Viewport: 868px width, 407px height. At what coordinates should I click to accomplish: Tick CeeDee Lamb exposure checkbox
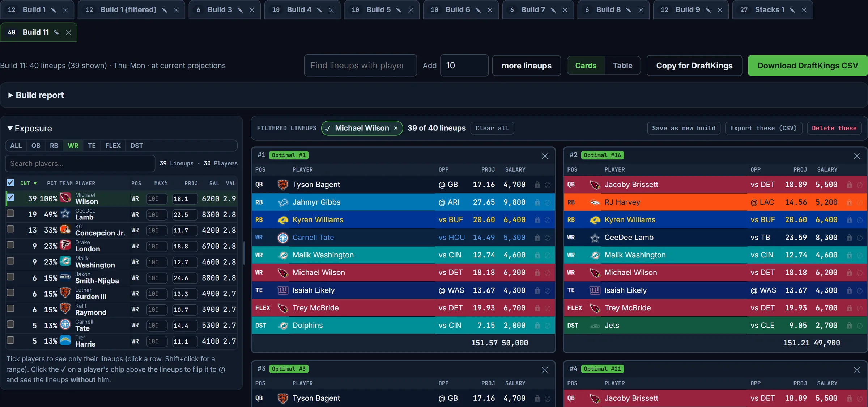point(10,213)
